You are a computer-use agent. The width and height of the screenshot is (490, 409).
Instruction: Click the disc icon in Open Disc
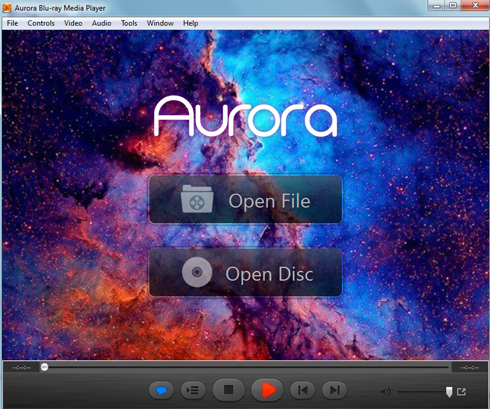197,272
